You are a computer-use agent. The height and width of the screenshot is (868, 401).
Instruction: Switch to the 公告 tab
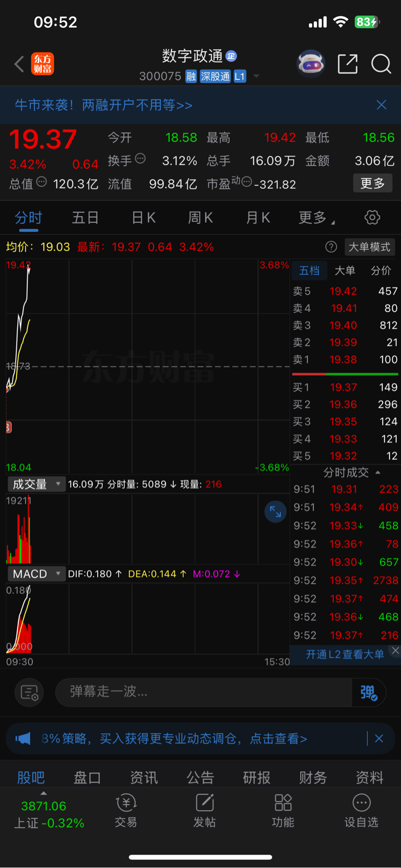200,778
